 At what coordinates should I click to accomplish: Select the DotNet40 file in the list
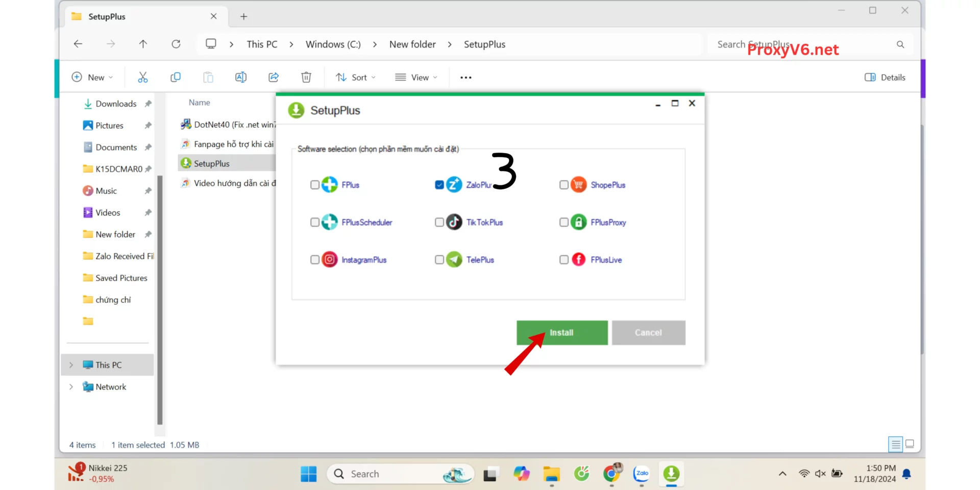[228, 125]
